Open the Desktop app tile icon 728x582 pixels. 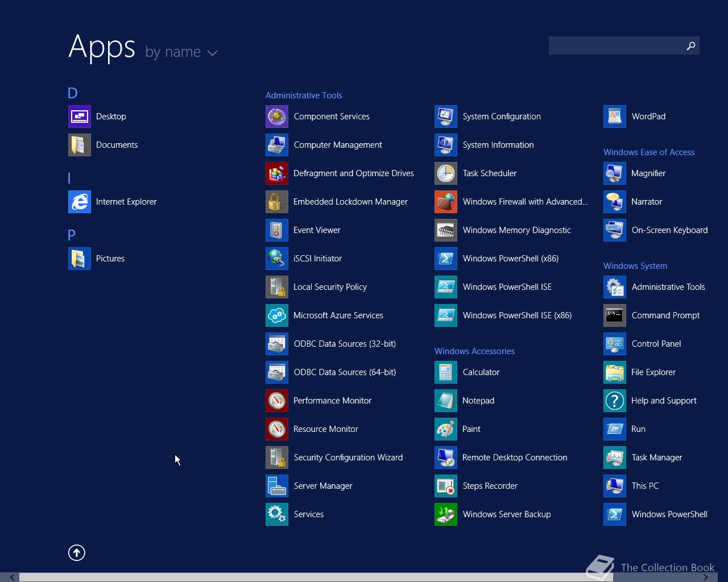80,117
